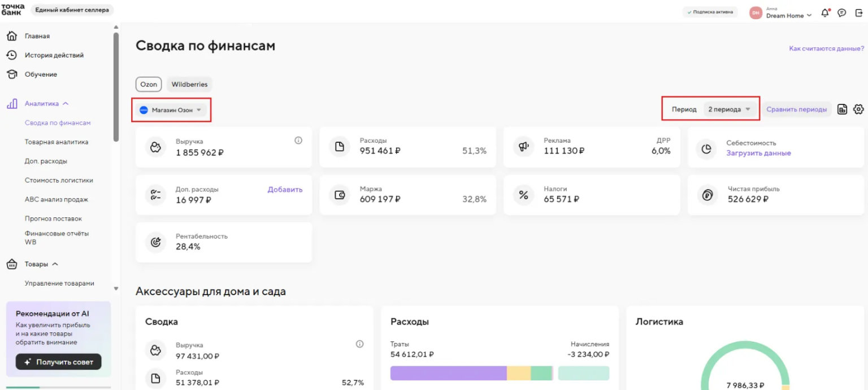The image size is (868, 390).
Task: Click the Загрузить данные link
Action: (x=758, y=153)
